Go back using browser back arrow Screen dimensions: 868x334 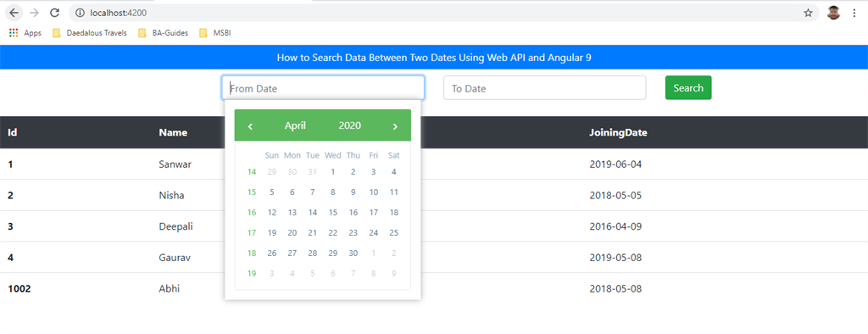pos(14,13)
